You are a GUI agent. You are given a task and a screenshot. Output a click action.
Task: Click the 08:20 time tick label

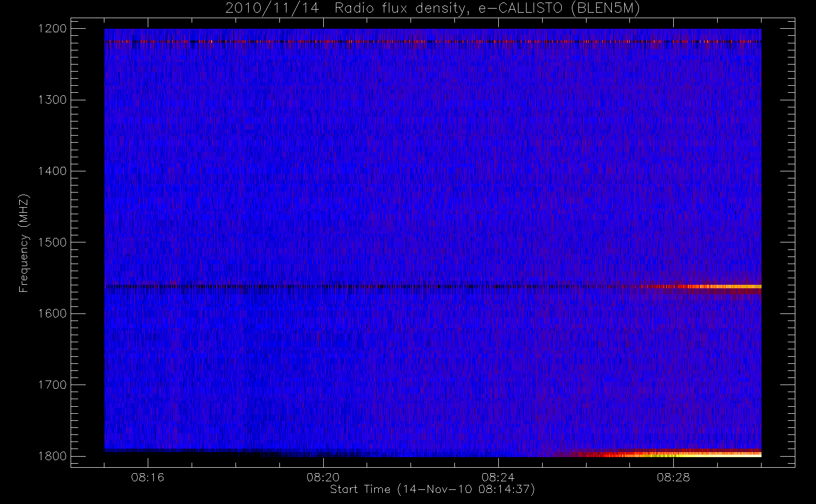pos(323,477)
